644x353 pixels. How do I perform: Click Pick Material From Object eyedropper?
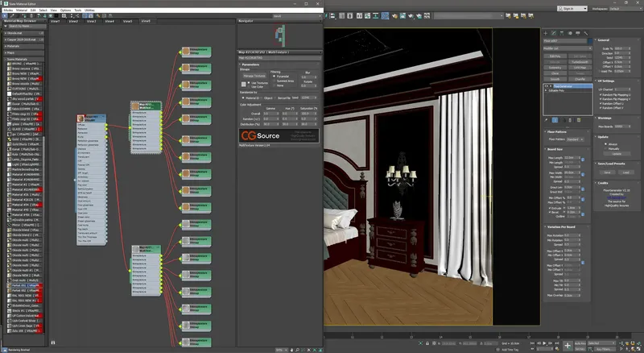[12, 16]
